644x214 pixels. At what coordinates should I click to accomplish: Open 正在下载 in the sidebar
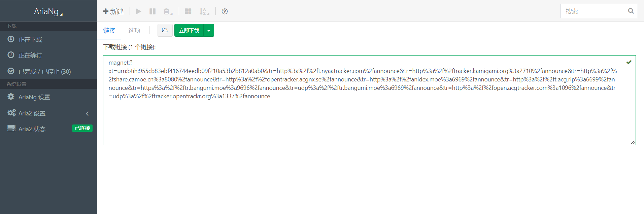[30, 40]
